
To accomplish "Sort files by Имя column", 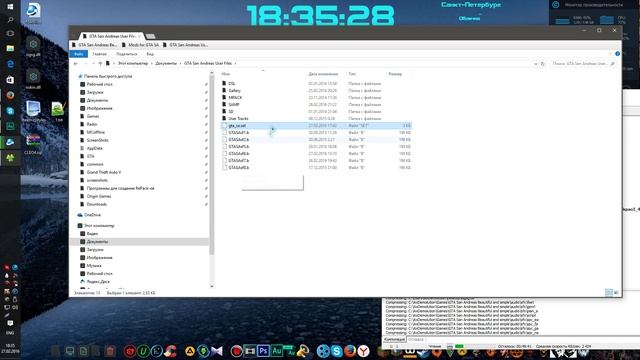I will [226, 74].
